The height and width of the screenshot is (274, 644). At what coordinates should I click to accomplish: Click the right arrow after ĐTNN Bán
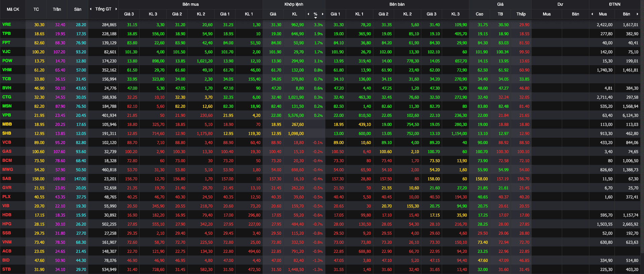pyautogui.click(x=637, y=14)
